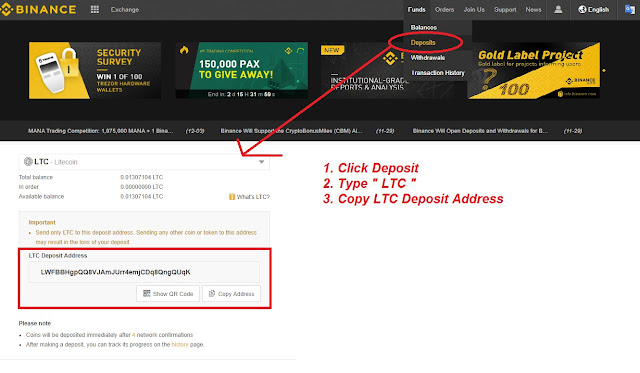Screen dimensions: 640x373
Task: Select Transaction History from Funds menu
Action: (x=438, y=73)
